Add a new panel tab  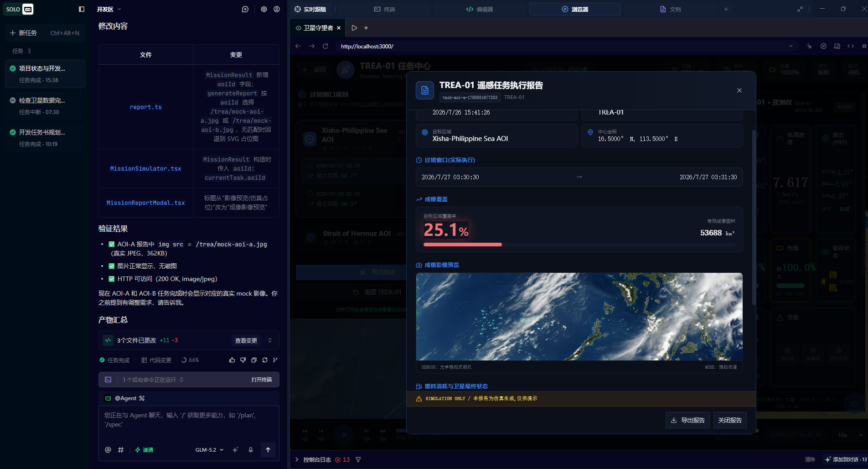[726, 9]
